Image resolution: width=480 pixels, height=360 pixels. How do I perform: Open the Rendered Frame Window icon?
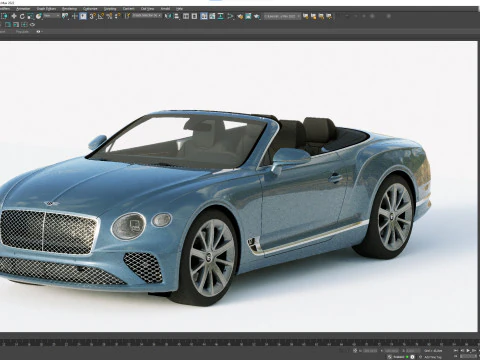[248, 16]
